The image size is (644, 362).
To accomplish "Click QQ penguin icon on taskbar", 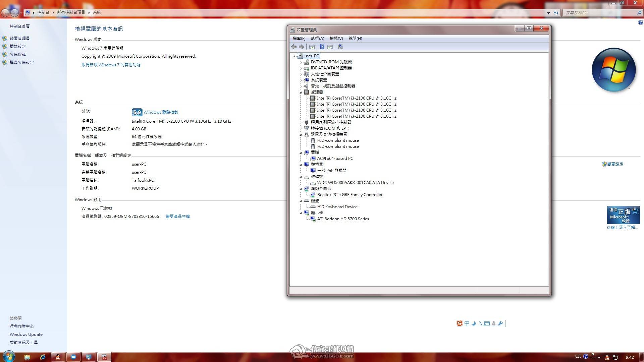I will (x=58, y=357).
